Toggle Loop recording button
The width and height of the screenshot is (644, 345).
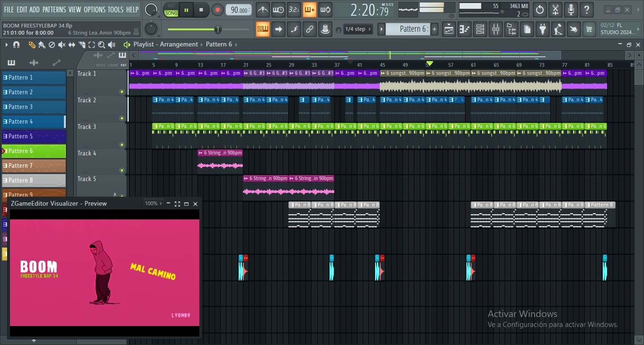[325, 9]
